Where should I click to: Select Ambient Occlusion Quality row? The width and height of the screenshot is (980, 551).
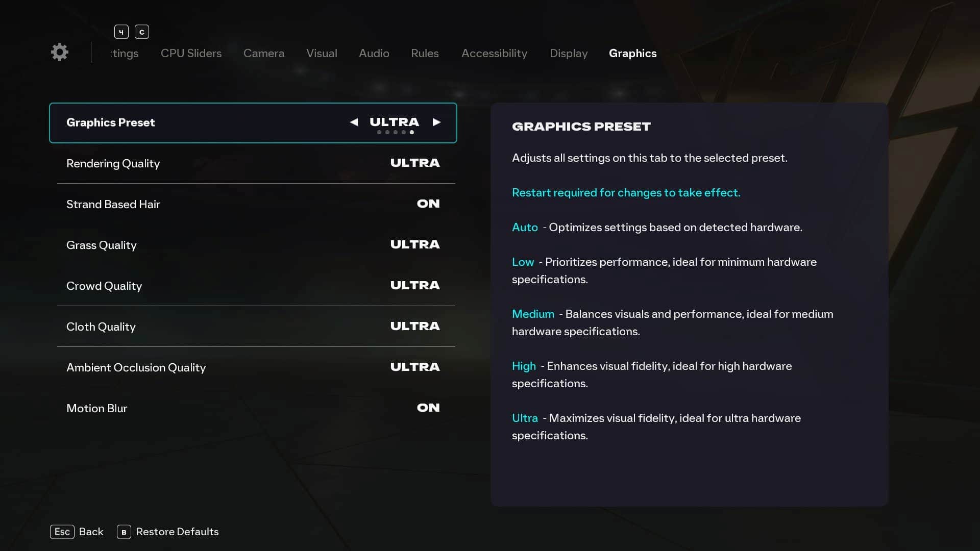[136, 367]
